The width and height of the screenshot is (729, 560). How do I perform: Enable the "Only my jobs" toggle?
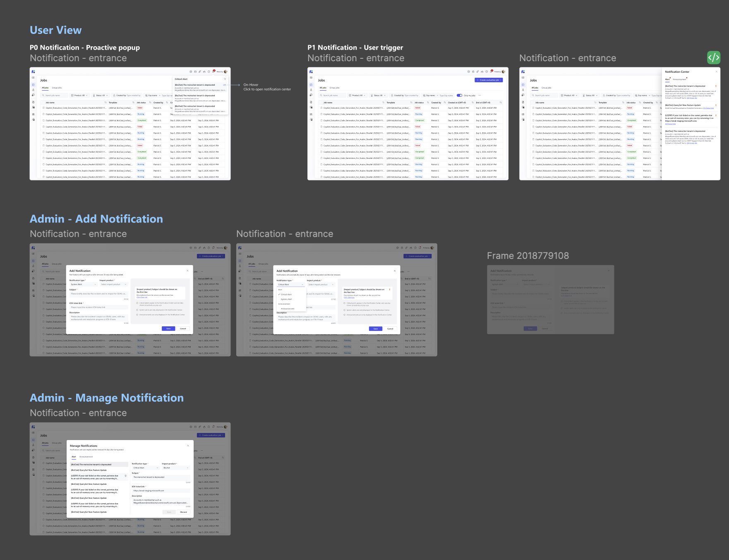(x=460, y=95)
